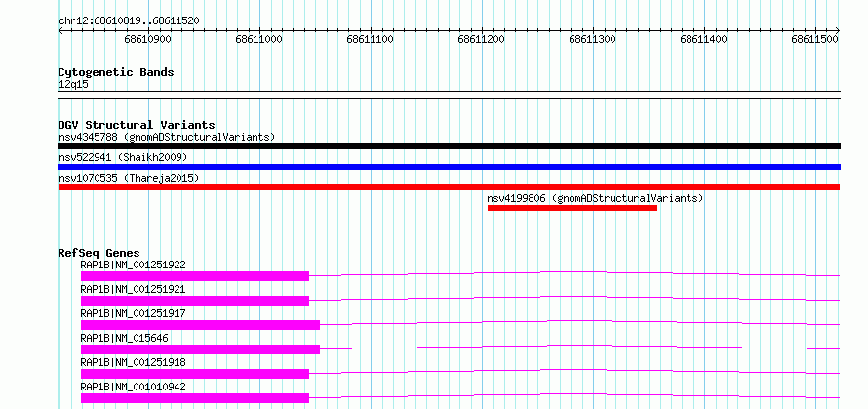Image resolution: width=868 pixels, height=409 pixels.
Task: Click the 68610900 ruler position label
Action: pyautogui.click(x=148, y=39)
